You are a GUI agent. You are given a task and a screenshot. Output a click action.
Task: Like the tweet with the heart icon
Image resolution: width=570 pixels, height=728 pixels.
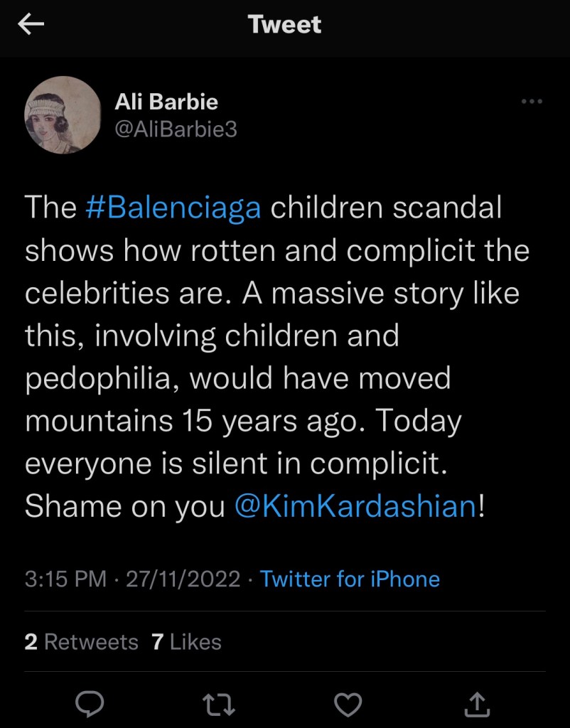(348, 704)
